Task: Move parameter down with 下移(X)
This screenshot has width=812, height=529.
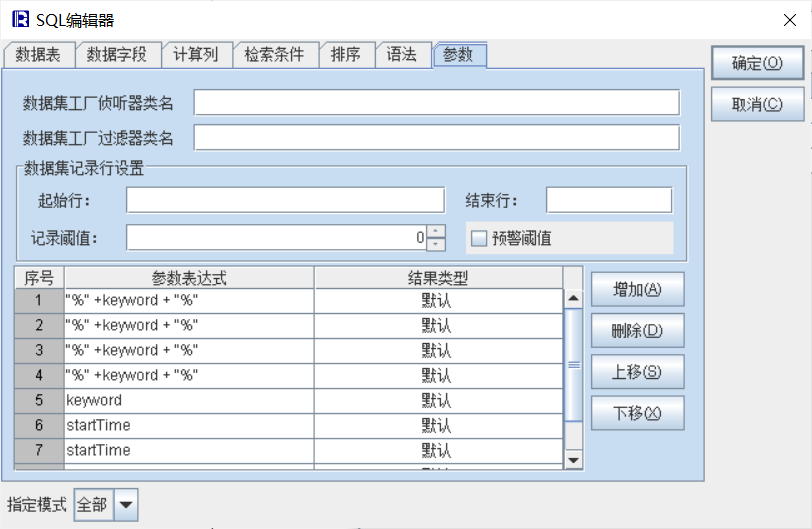Action: [637, 413]
